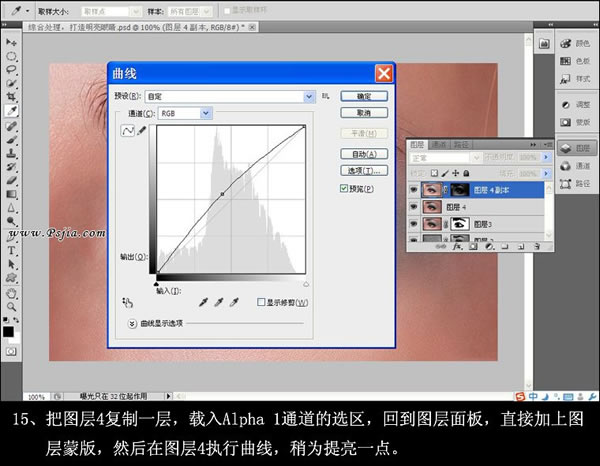Select the Quick Selection tool
This screenshot has width=600, height=466.
click(11, 83)
